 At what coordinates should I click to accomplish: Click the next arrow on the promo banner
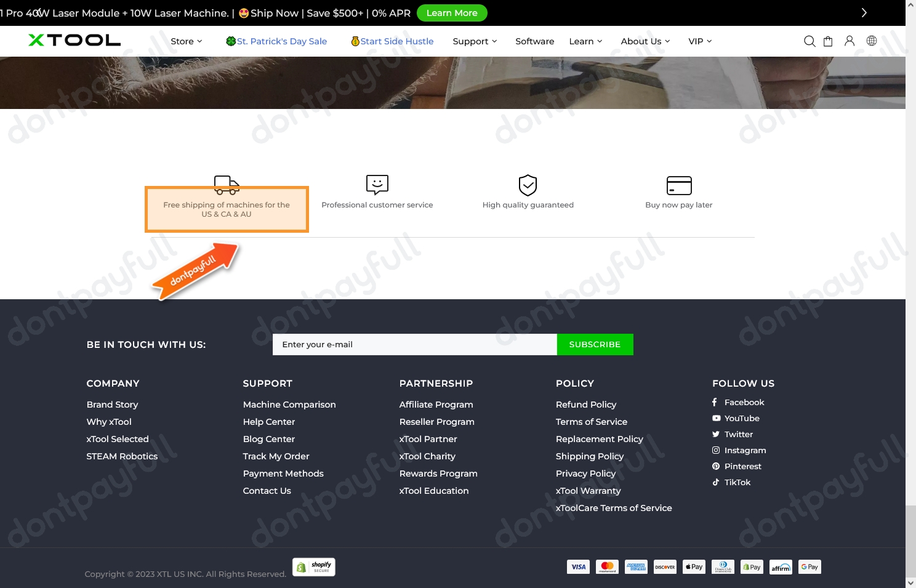864,12
